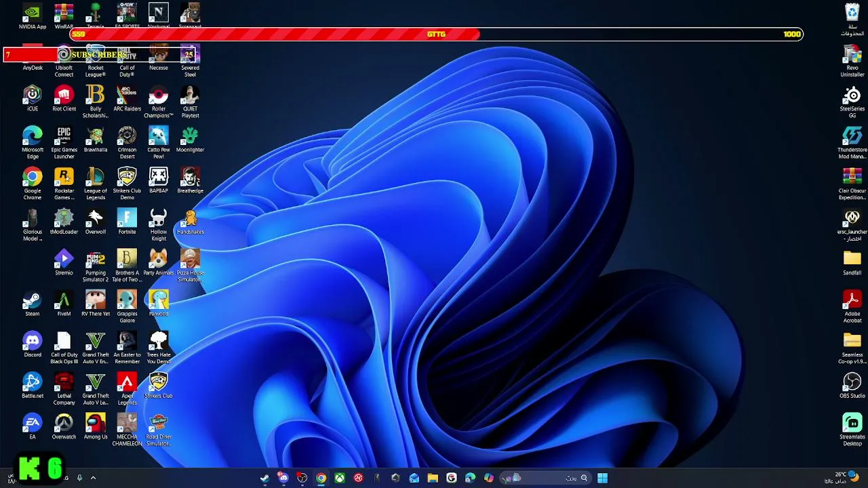The height and width of the screenshot is (488, 868).
Task: Click the taskbar search box
Action: 545,478
